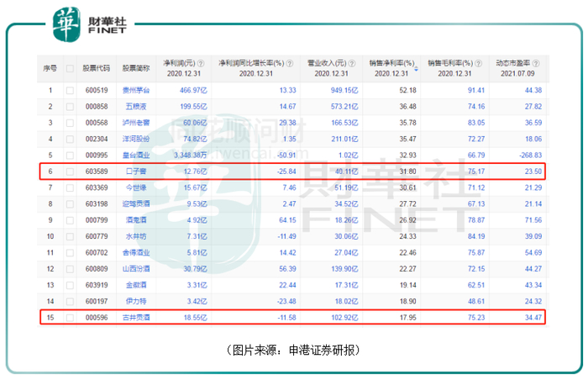Viewport: 588px width, 380px height.
Task: Open stock link 皇台酒业
Action: pos(136,155)
